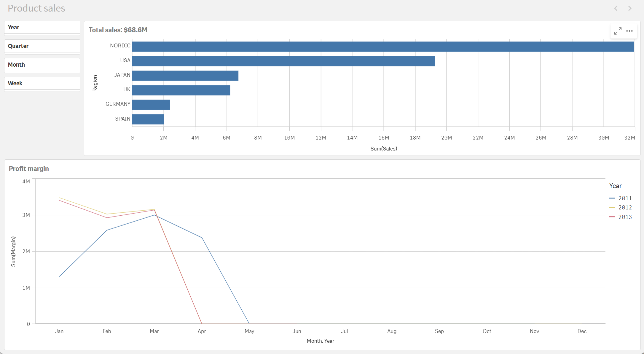The height and width of the screenshot is (354, 644).
Task: Select the USA sales bar
Action: [283, 61]
